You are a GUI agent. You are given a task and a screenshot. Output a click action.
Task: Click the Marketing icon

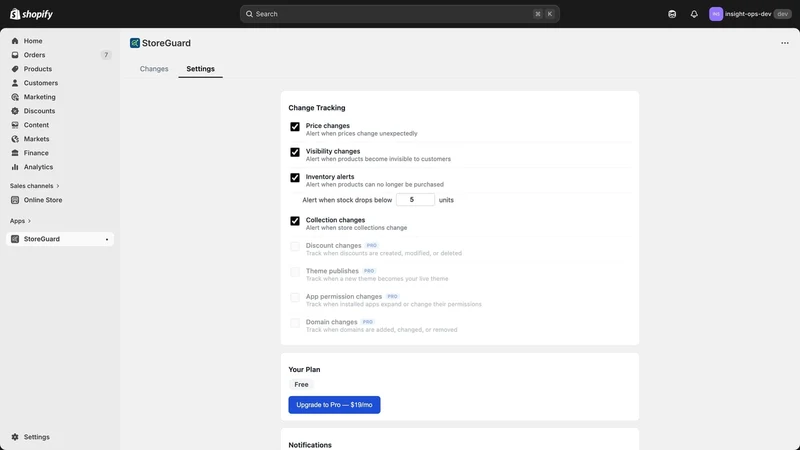click(15, 97)
